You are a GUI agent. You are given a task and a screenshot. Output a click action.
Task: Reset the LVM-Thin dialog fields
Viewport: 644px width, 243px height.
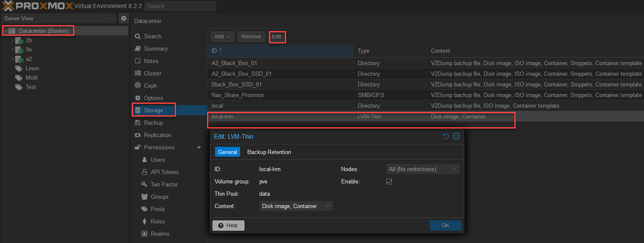coord(445,136)
